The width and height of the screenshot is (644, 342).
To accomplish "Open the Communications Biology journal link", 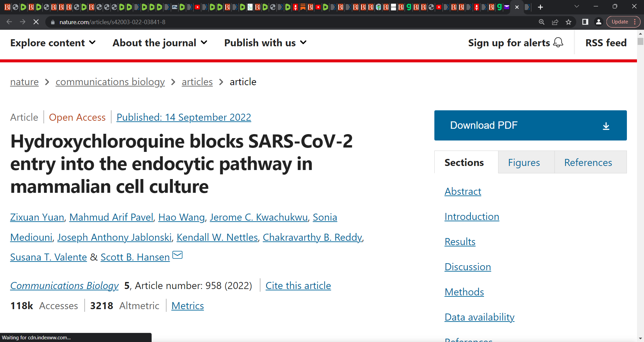I will [64, 286].
